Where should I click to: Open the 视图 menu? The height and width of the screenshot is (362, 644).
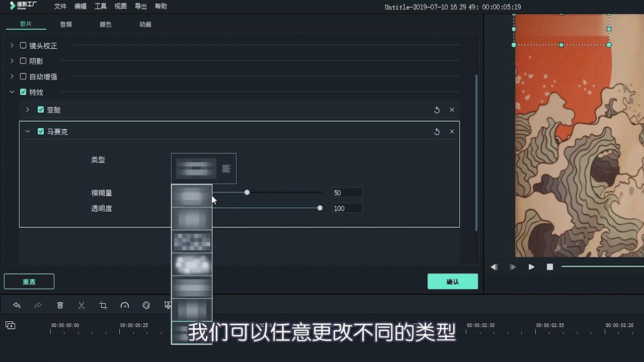(x=121, y=7)
